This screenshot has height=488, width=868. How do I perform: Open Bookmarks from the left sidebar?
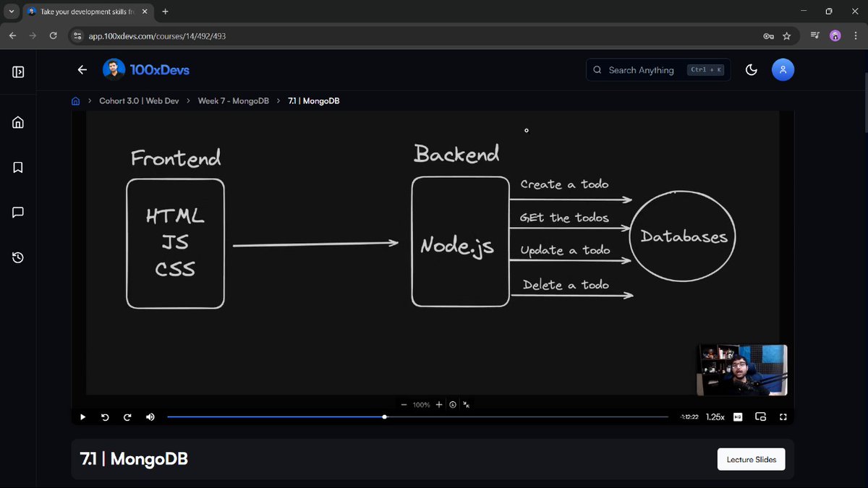point(18,168)
